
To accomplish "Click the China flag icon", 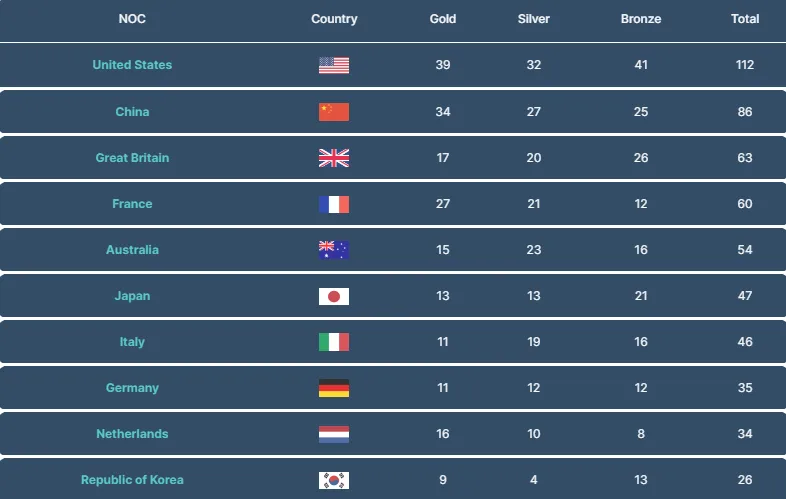I will pos(334,112).
